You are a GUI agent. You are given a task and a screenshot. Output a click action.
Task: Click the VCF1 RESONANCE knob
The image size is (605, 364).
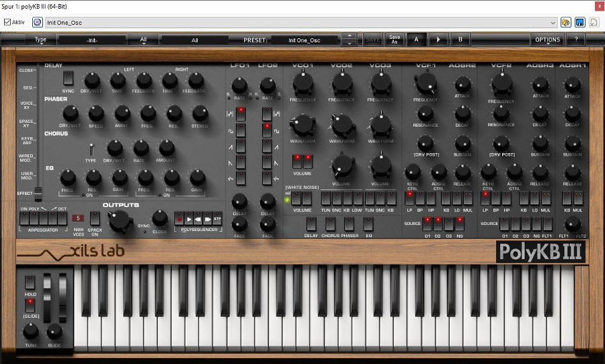point(426,113)
